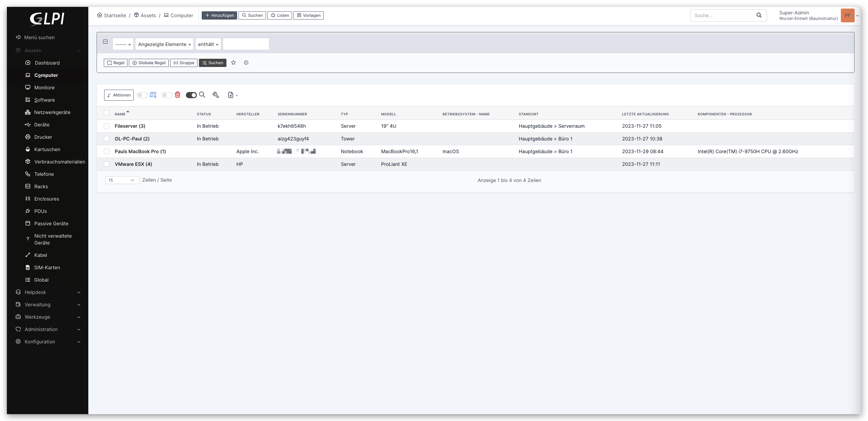
Task: Open the Racks list
Action: pyautogui.click(x=41, y=186)
